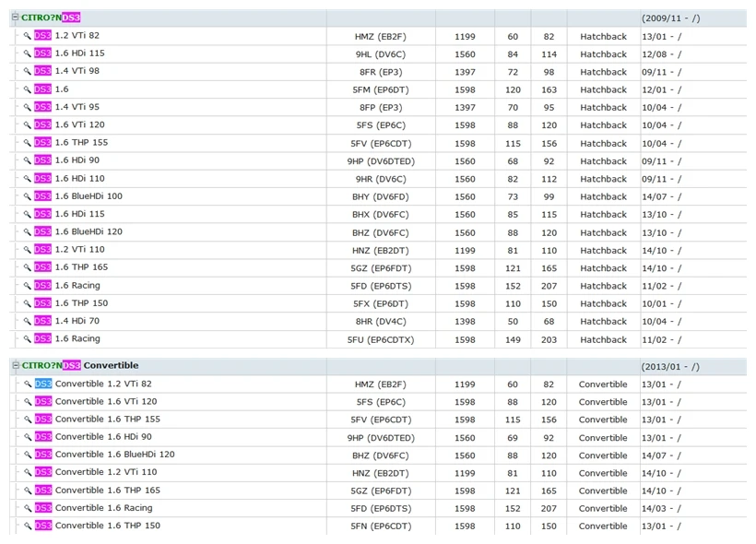Viewport: 756px width, 544px height.
Task: Click engine code BHY (DV6FD)
Action: click(x=381, y=196)
